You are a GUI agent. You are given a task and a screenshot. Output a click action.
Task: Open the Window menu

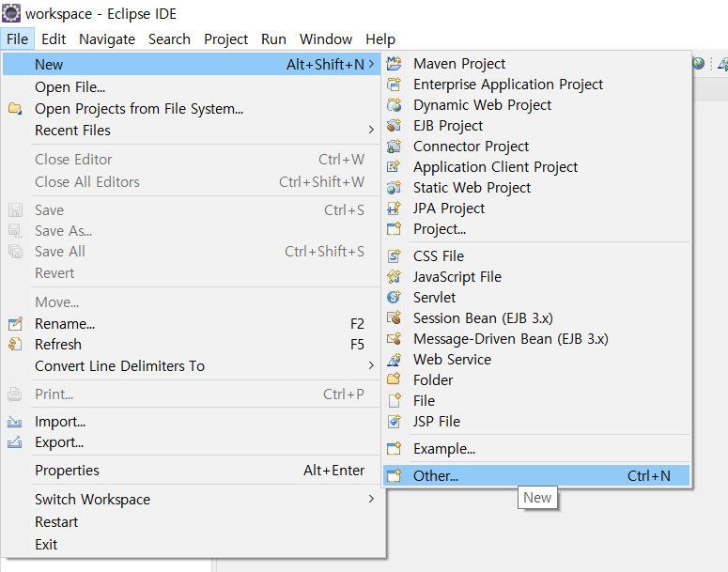[325, 39]
